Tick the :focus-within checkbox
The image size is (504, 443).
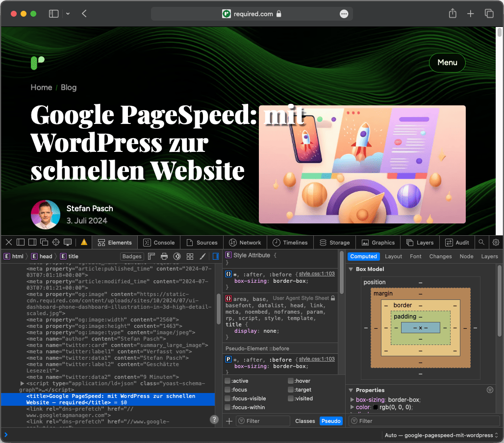coord(227,408)
